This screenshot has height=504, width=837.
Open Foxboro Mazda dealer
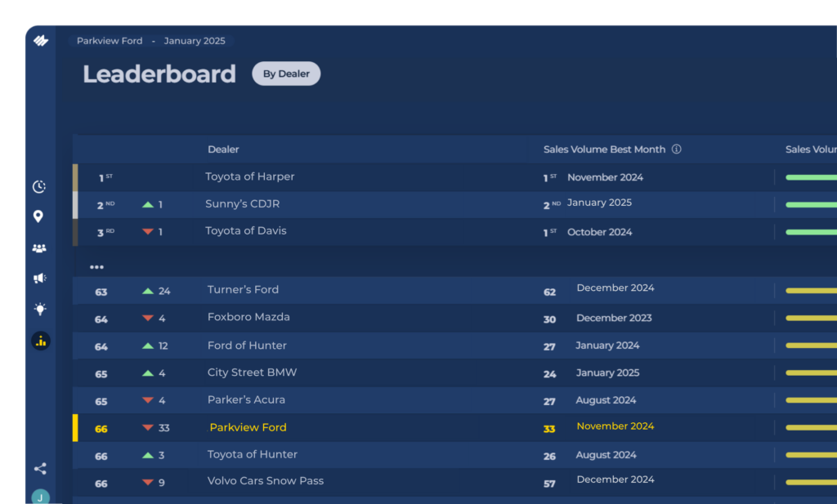point(248,317)
